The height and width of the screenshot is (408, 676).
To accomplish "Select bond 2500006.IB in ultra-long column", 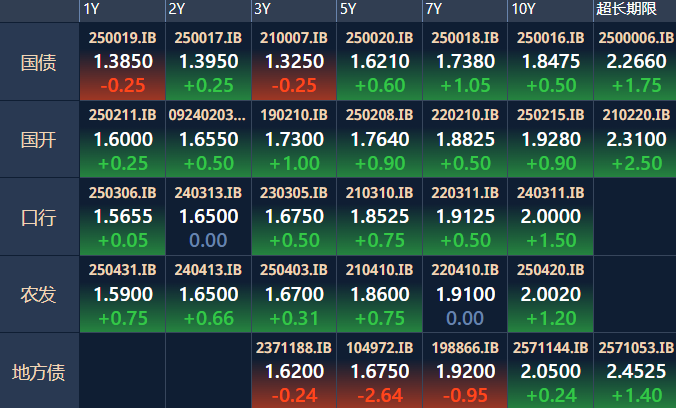I will pyautogui.click(x=634, y=62).
